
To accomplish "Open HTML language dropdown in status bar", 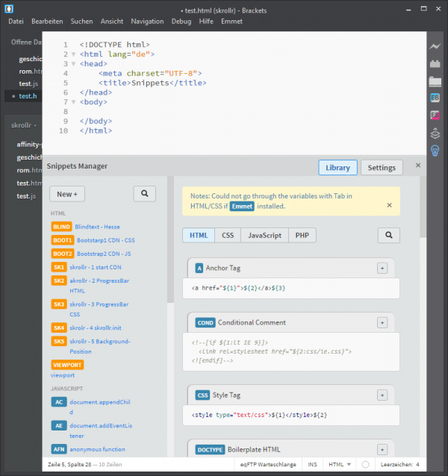I will coord(340,465).
